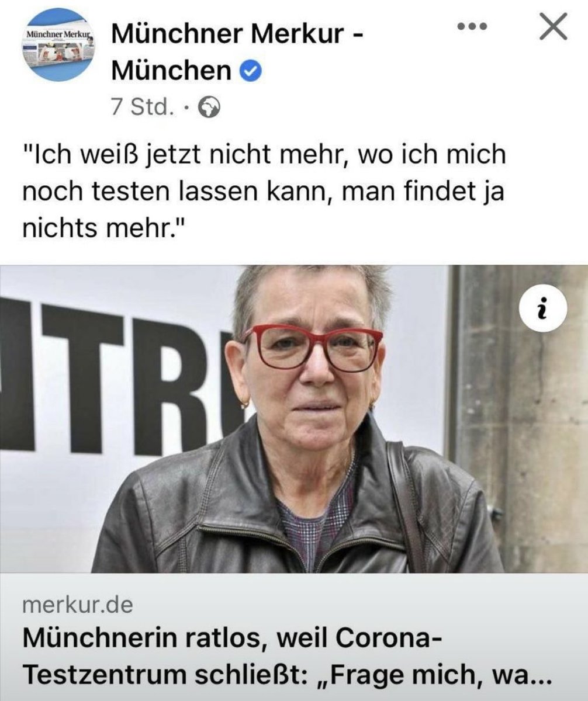588x701 pixels.
Task: Open the "Münchner Merkur -" page name
Action: (x=237, y=36)
